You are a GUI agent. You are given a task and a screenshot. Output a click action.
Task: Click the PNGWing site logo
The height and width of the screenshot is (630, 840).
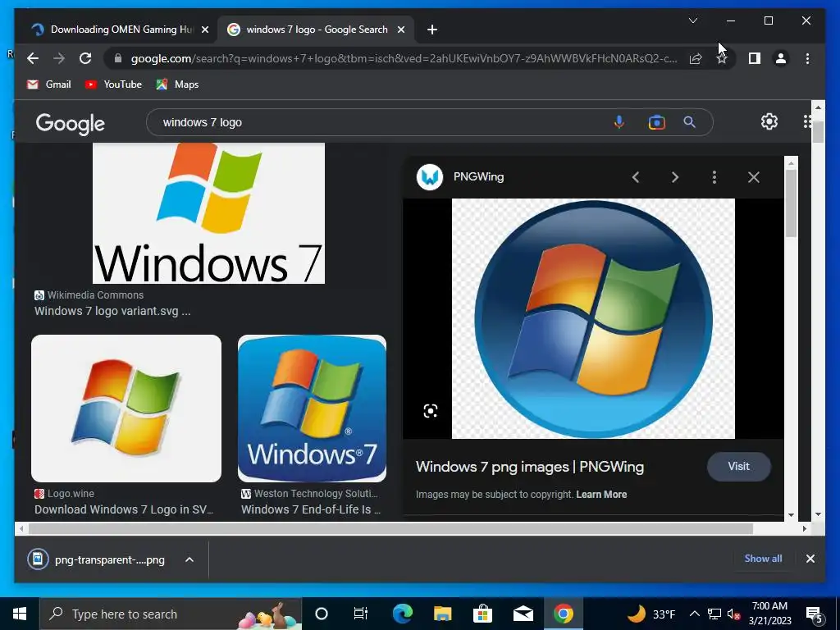430,177
